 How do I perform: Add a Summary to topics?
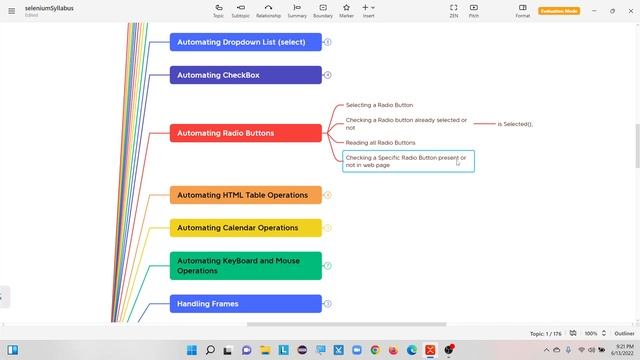coord(297,11)
